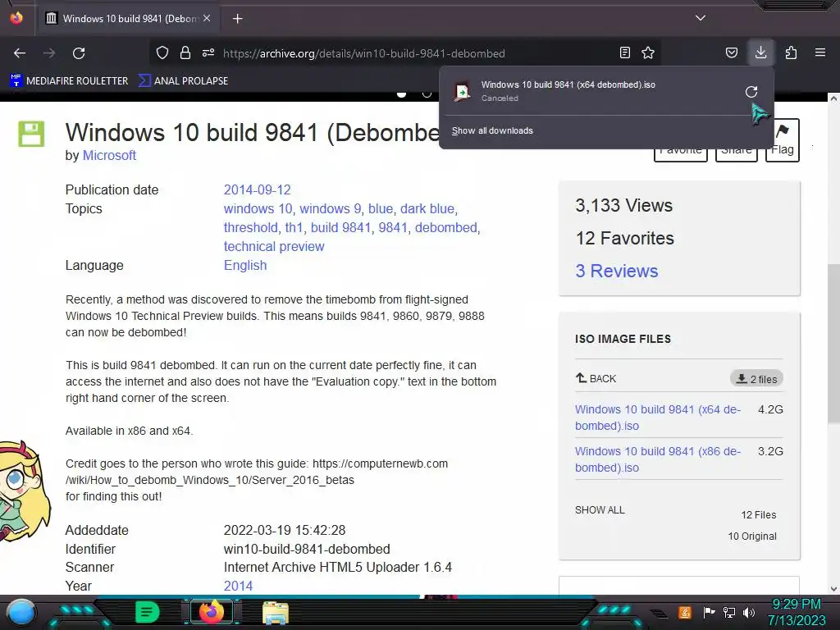
Task: Open site permissions icon in address bar
Action: click(x=208, y=52)
